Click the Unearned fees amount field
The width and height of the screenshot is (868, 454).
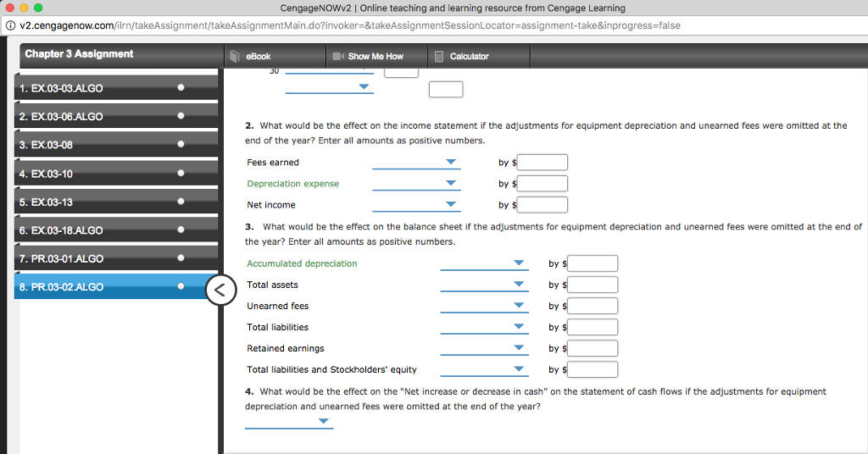[x=593, y=306]
